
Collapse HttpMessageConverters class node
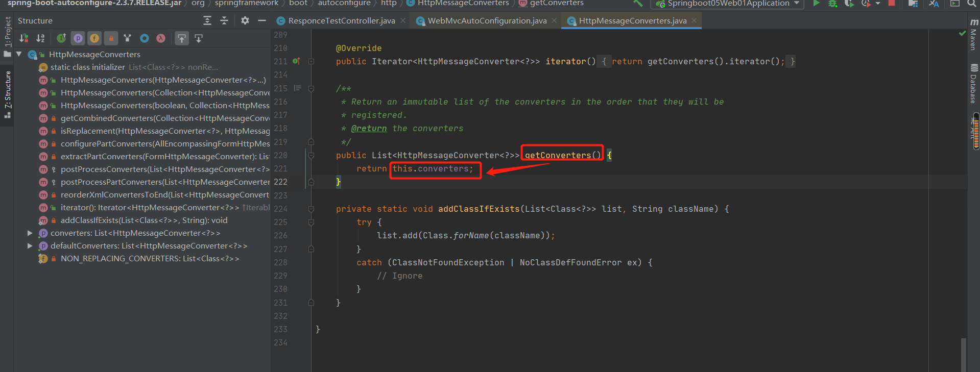pyautogui.click(x=19, y=54)
